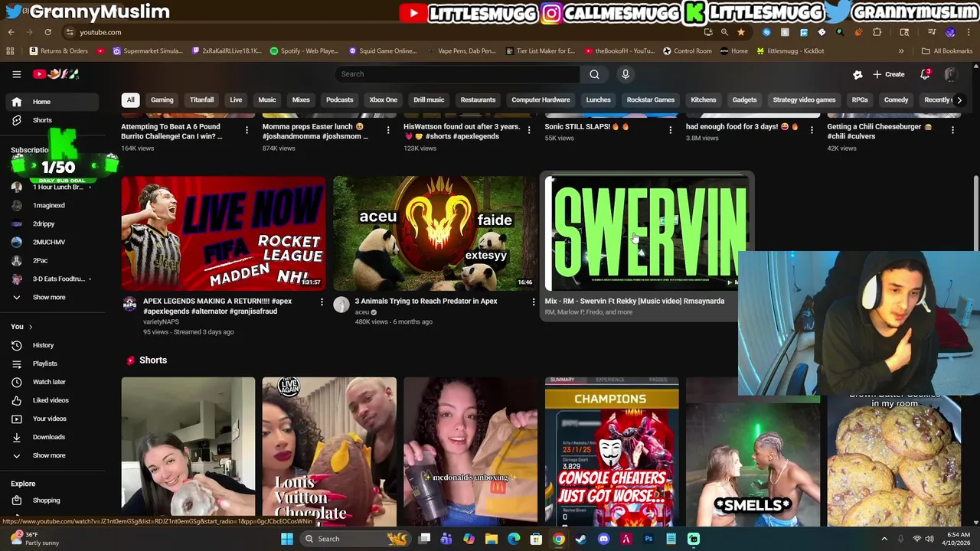Open the Spotify Web Player bookmark
Viewport: 980px width, 551px height.
[x=304, y=51]
